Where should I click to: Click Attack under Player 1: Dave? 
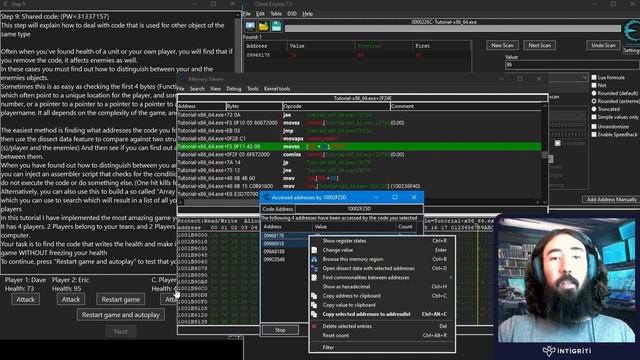point(25,299)
